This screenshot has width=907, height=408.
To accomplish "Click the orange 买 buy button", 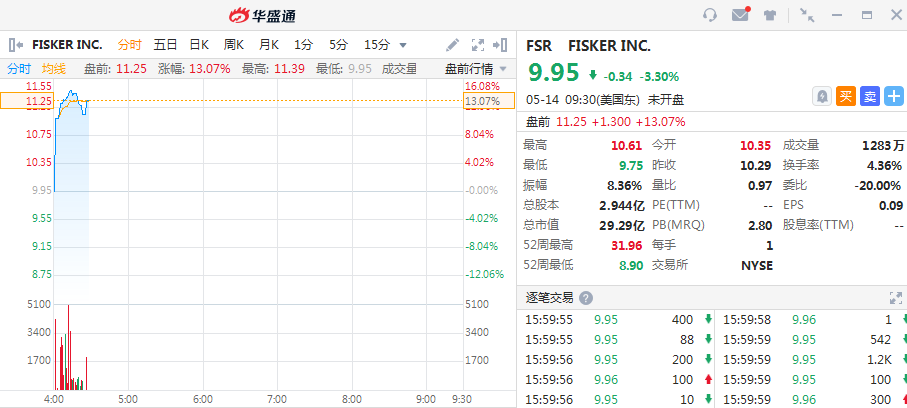I will click(x=846, y=96).
